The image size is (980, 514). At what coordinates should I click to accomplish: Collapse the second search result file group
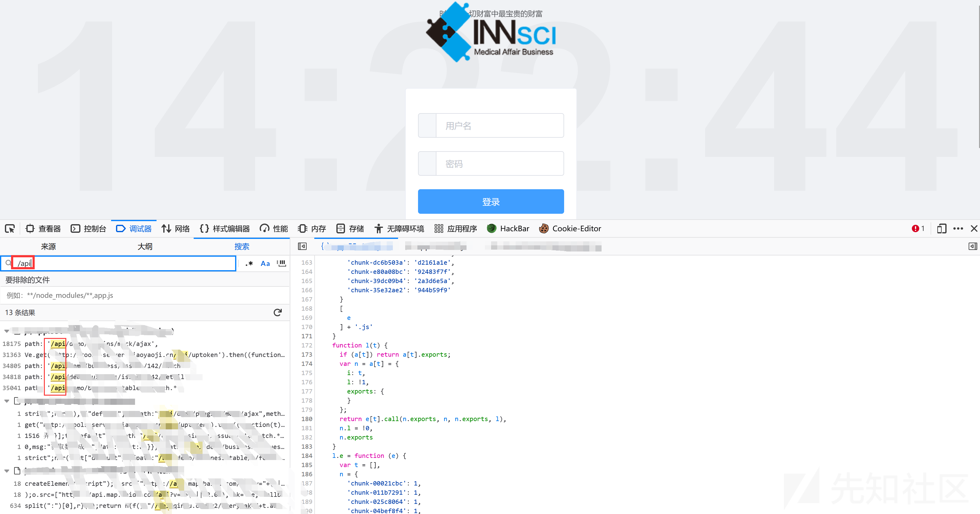7,401
